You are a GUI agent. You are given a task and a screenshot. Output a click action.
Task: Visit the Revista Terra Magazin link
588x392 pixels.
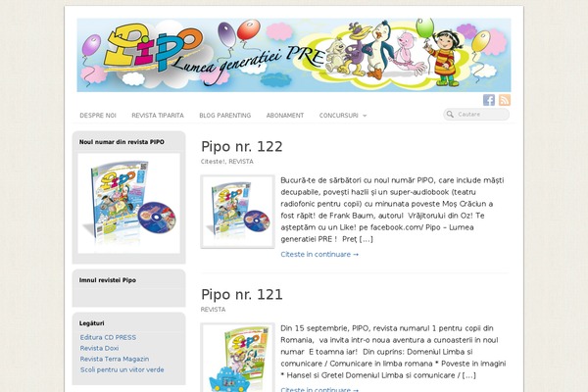115,359
